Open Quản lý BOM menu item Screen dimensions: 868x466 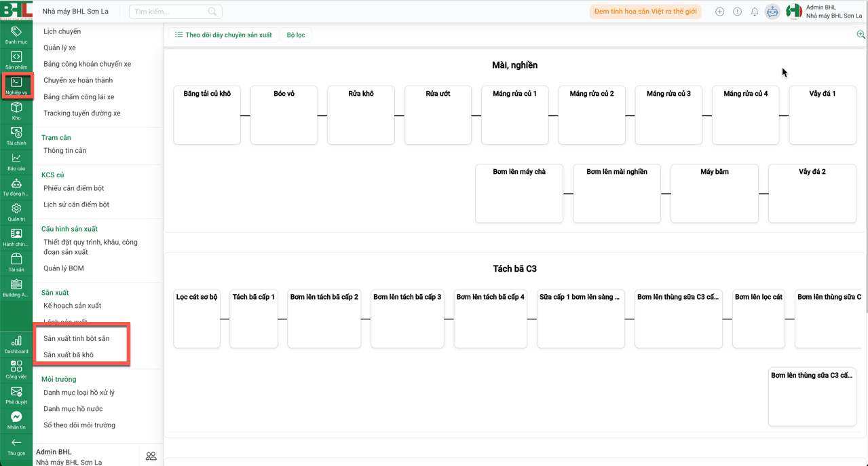coord(64,268)
